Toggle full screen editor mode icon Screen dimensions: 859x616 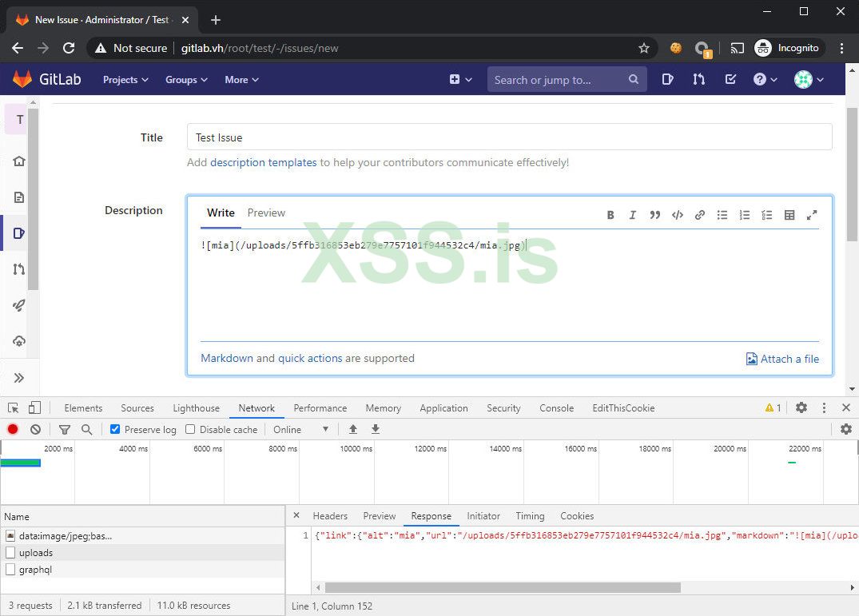click(x=812, y=215)
